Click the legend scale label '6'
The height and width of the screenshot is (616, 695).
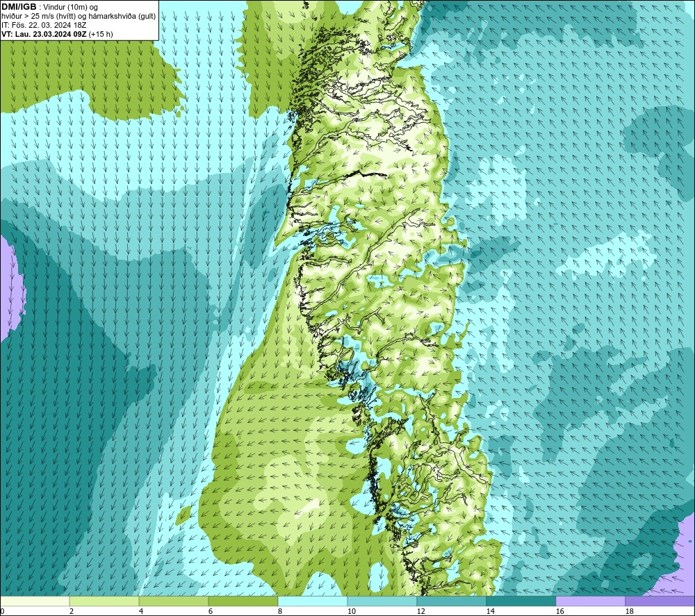(x=210, y=612)
